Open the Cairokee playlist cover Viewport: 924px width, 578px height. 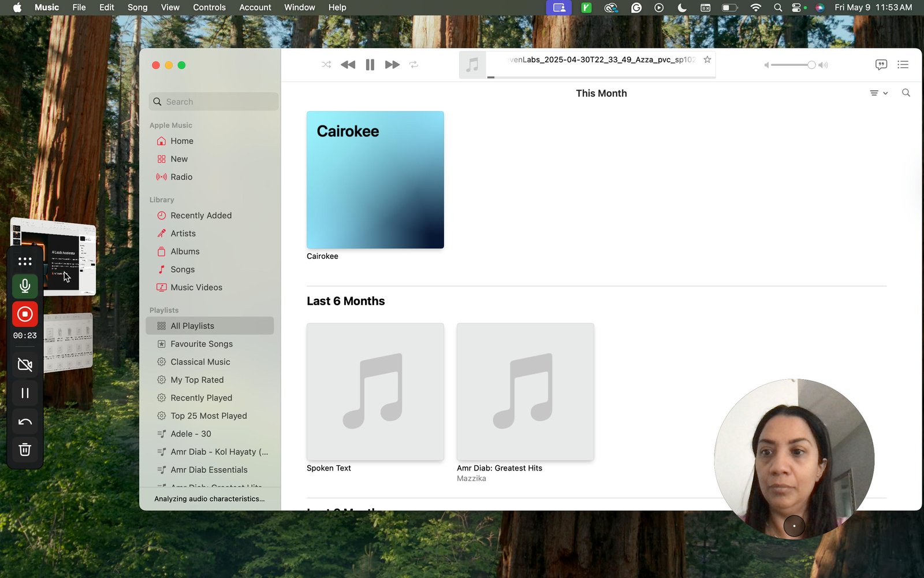pyautogui.click(x=375, y=180)
